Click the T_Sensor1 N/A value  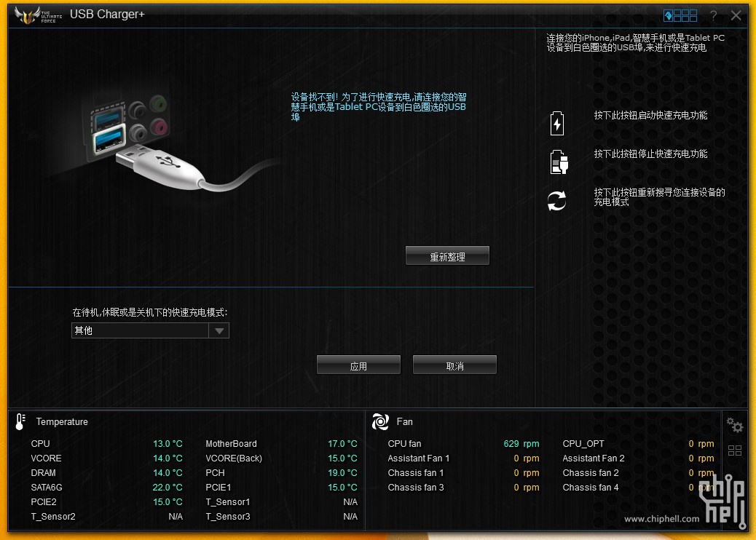point(350,501)
